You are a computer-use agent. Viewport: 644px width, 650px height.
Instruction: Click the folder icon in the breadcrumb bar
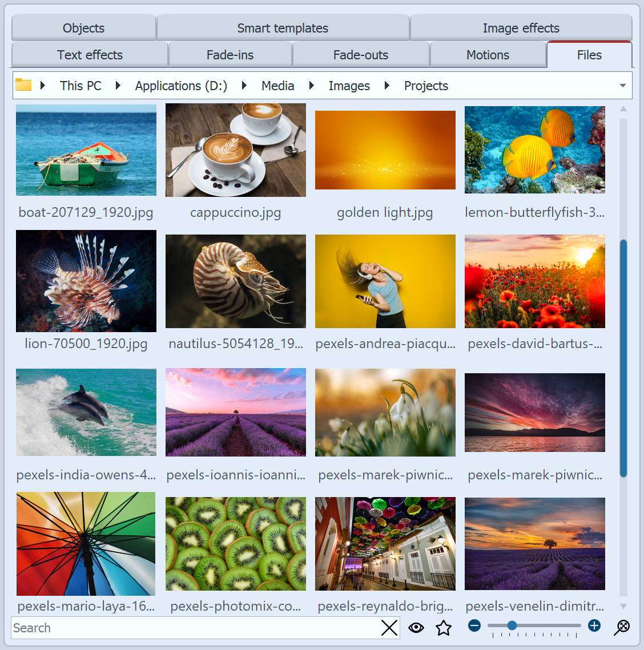[23, 85]
